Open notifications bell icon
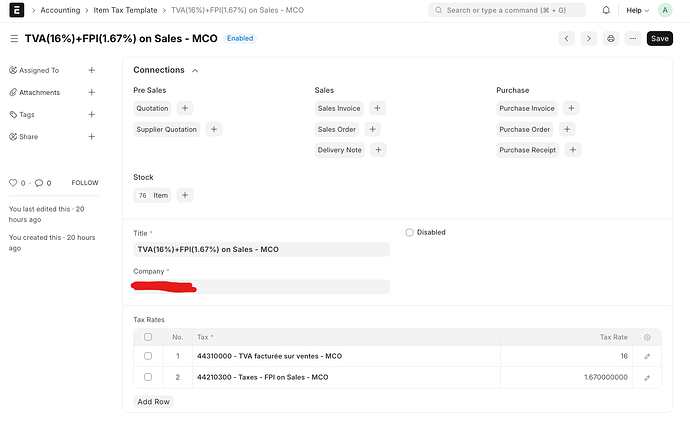This screenshot has width=690, height=426. pyautogui.click(x=606, y=10)
